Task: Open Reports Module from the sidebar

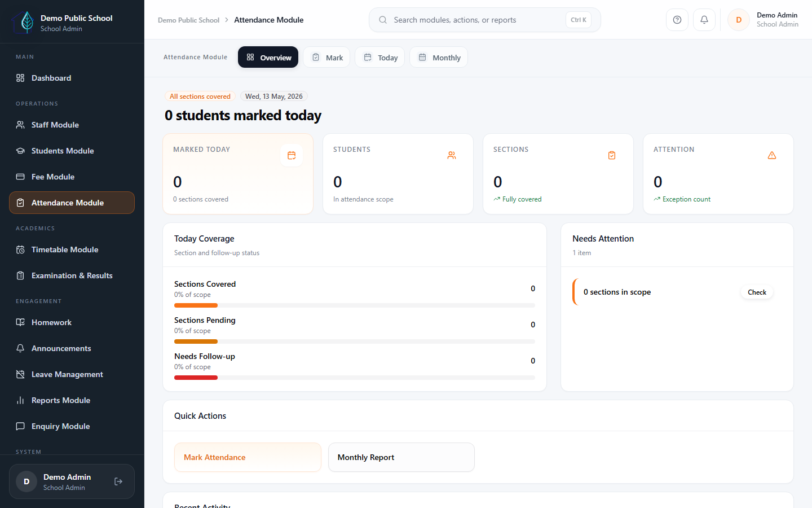Action: 72,400
